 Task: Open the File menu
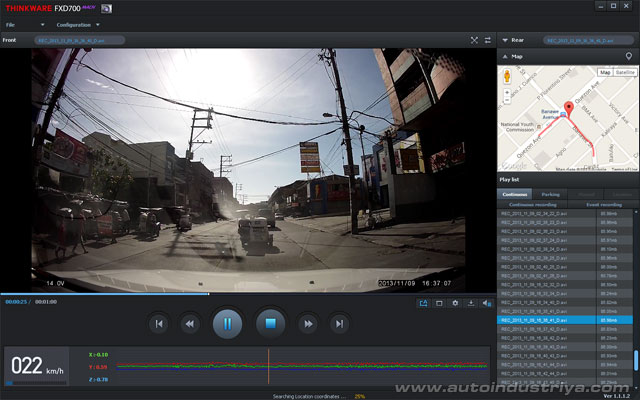coord(10,25)
